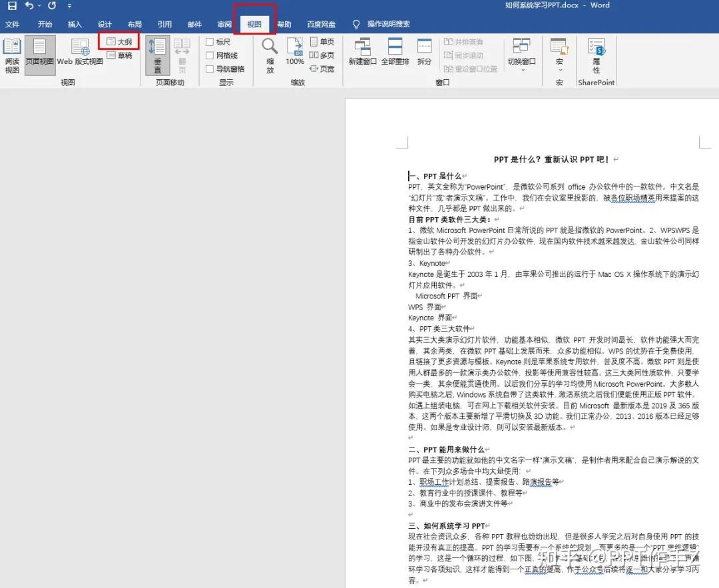Create a New Window (新建窗口)
The width and height of the screenshot is (719, 588).
coord(361,53)
